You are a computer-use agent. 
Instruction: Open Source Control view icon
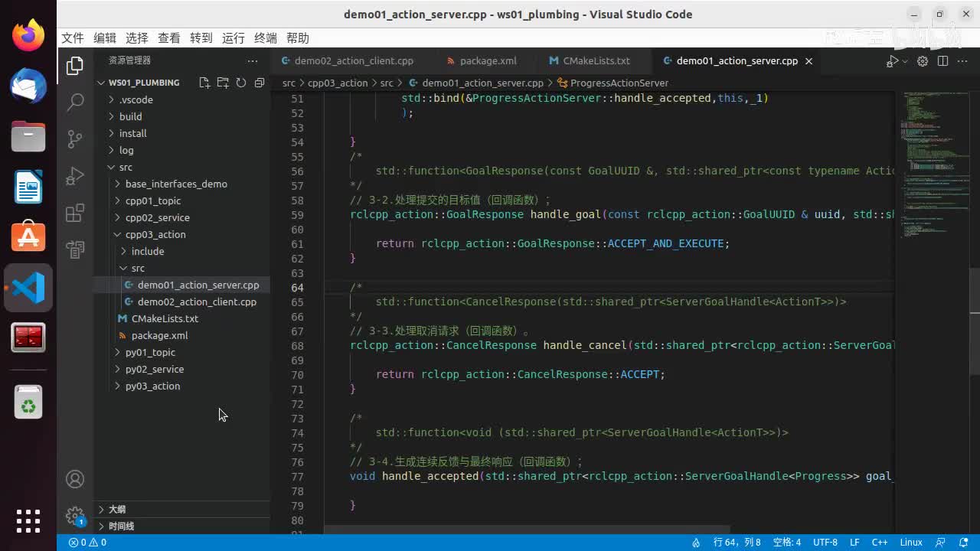(75, 139)
